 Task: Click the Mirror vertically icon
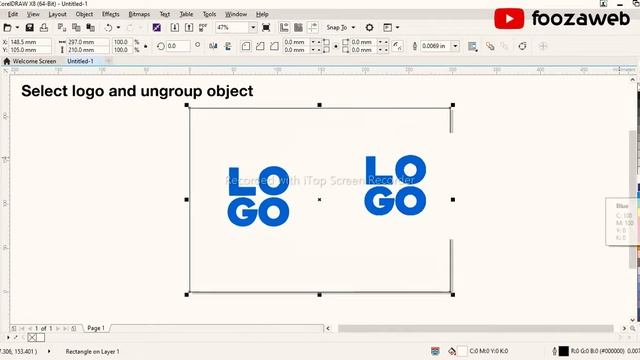tap(228, 46)
